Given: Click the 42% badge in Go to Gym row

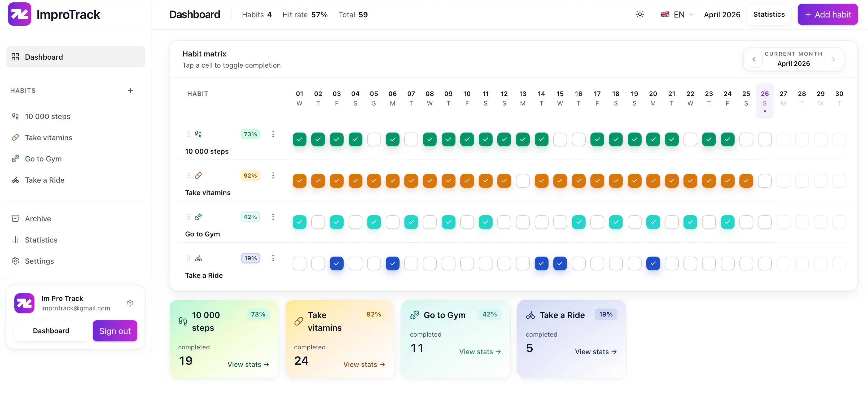Looking at the screenshot, I should point(250,217).
